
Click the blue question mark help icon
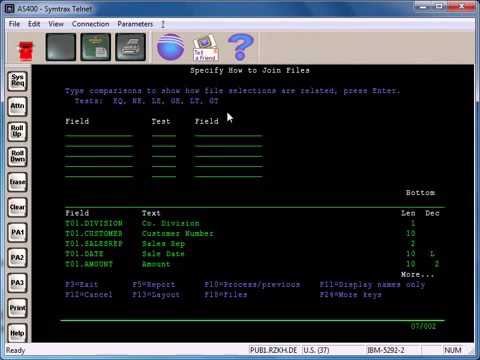pos(240,47)
